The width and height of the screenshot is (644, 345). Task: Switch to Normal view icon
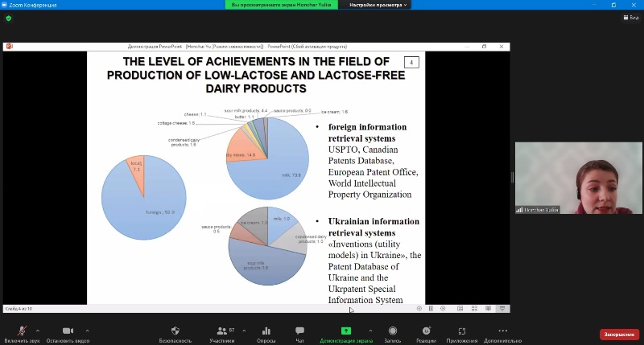coord(460,309)
